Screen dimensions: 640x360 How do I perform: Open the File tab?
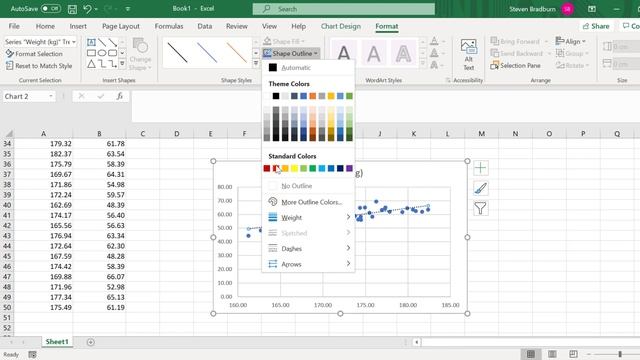point(14,26)
